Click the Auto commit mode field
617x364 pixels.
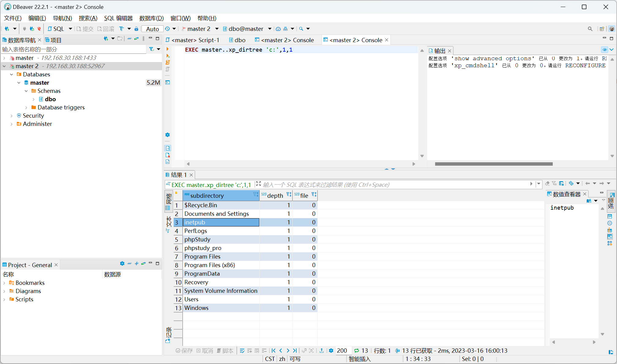[x=153, y=29]
